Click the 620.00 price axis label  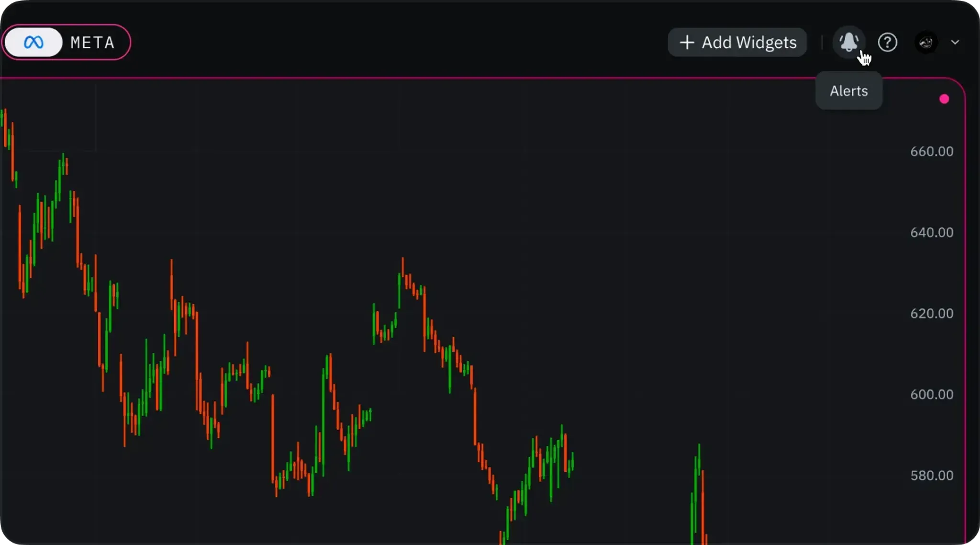tap(931, 313)
